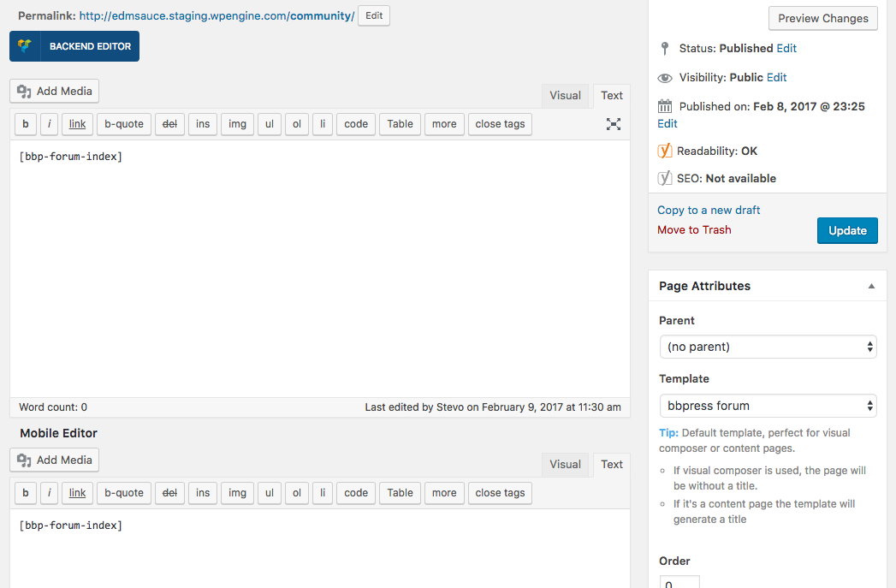Viewport: 896px width, 588px height.
Task: Insert del tag in main editor toolbar
Action: click(x=169, y=124)
